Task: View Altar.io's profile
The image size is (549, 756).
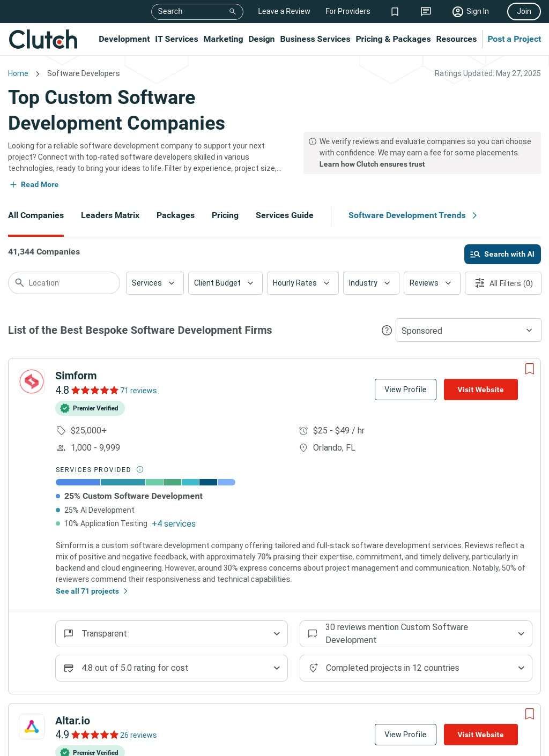Action: click(x=405, y=735)
